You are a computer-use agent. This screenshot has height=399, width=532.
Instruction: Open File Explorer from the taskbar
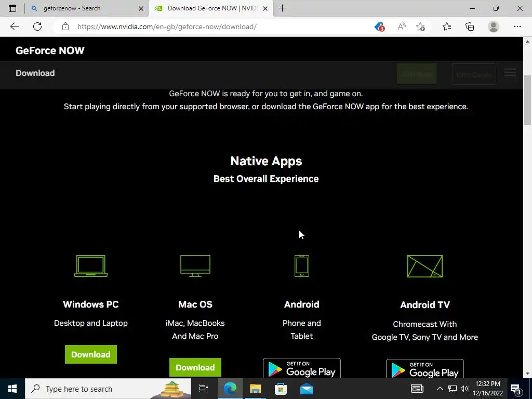point(255,389)
